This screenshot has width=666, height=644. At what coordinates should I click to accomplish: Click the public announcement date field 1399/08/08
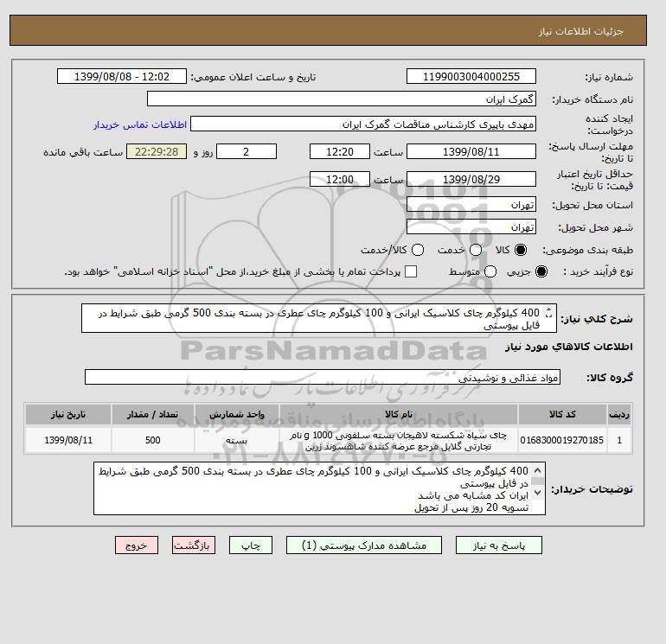(x=122, y=76)
